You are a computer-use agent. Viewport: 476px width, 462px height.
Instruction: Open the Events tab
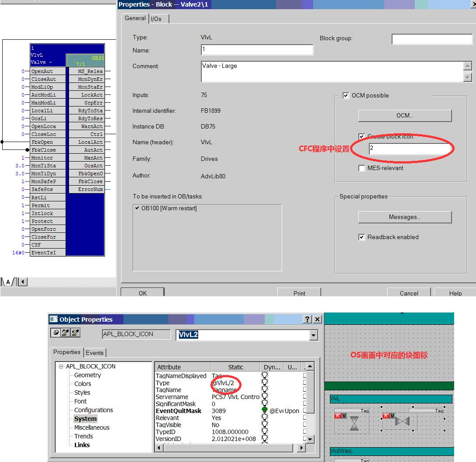tap(94, 353)
